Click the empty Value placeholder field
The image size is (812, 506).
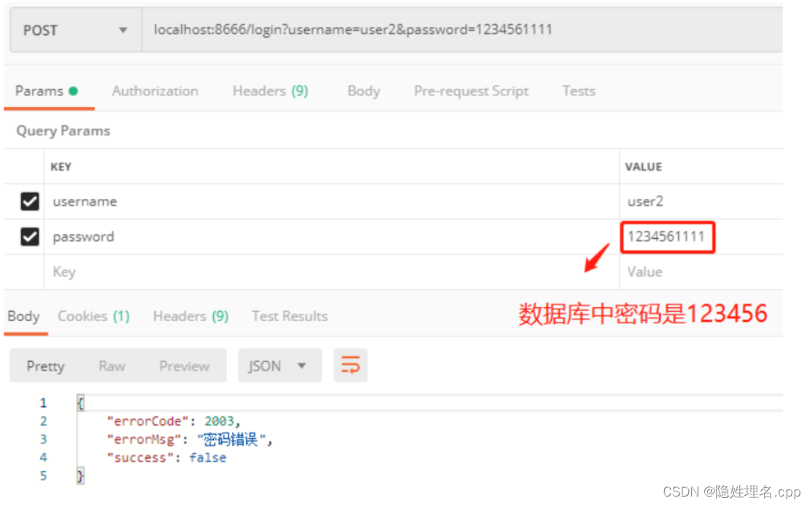coord(701,272)
